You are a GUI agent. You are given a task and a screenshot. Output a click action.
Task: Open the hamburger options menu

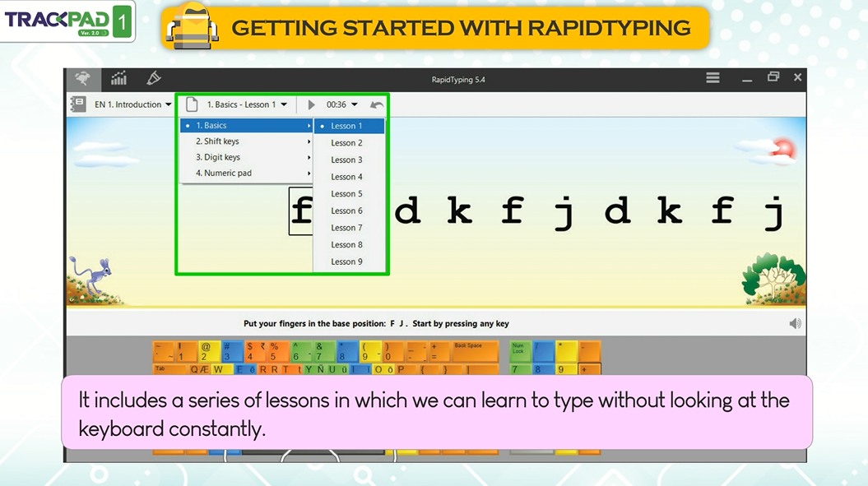tap(713, 78)
